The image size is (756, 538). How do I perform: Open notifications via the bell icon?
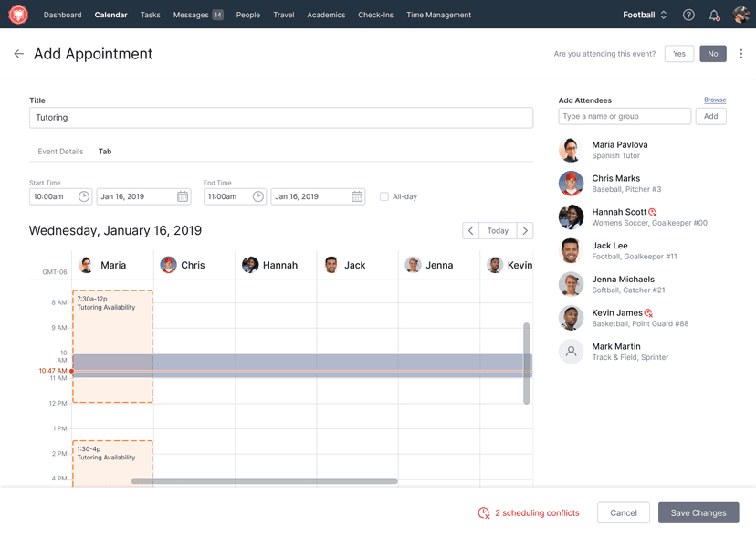pyautogui.click(x=714, y=15)
